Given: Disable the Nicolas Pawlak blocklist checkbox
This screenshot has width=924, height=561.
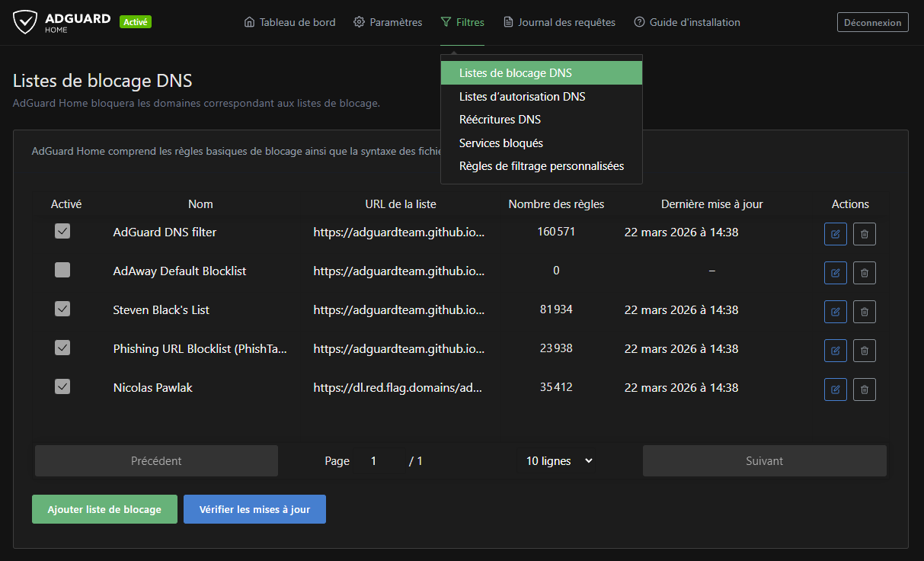Looking at the screenshot, I should click(62, 386).
